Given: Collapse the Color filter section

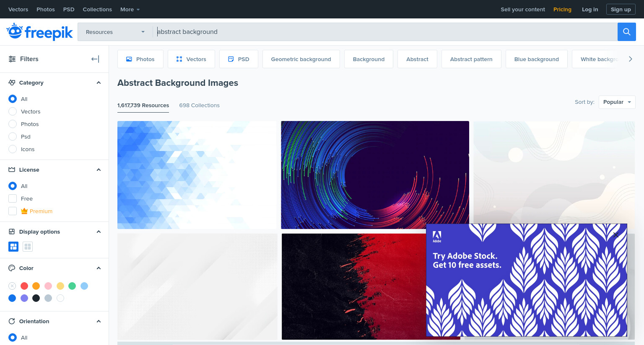Looking at the screenshot, I should 99,268.
